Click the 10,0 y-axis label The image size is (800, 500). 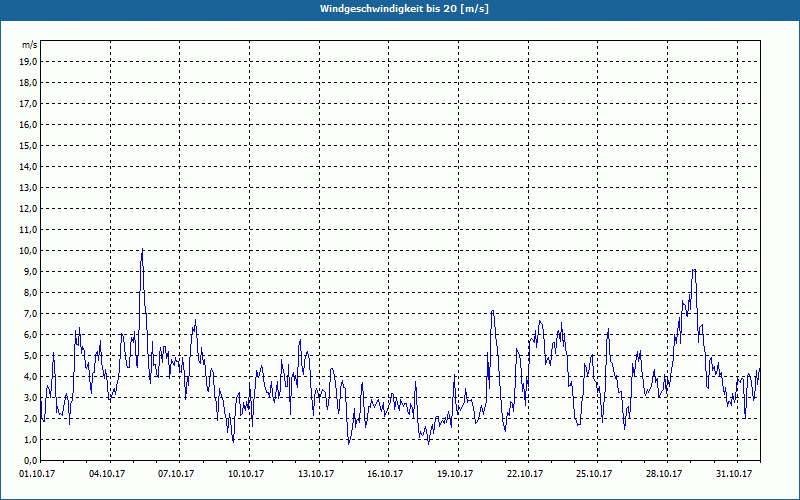(28, 251)
